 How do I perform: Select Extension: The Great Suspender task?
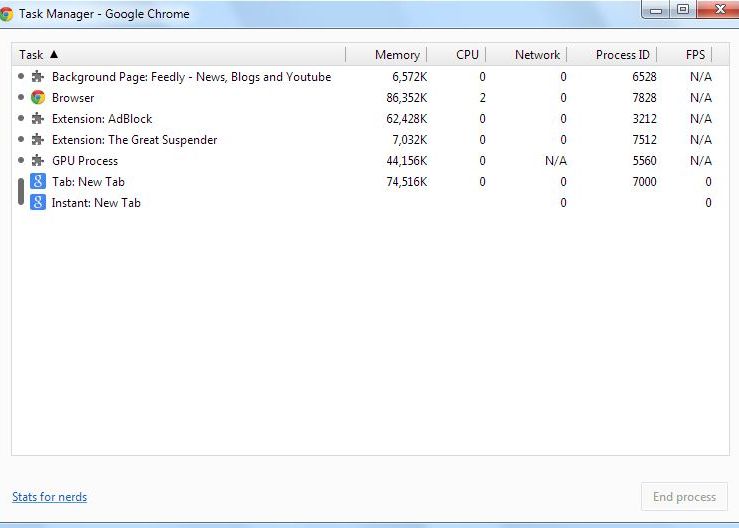[370, 140]
